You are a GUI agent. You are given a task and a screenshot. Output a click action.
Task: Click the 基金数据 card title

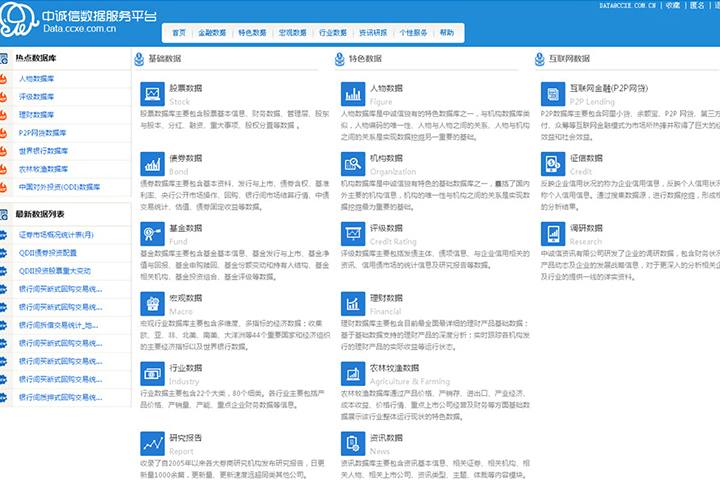coord(186,228)
